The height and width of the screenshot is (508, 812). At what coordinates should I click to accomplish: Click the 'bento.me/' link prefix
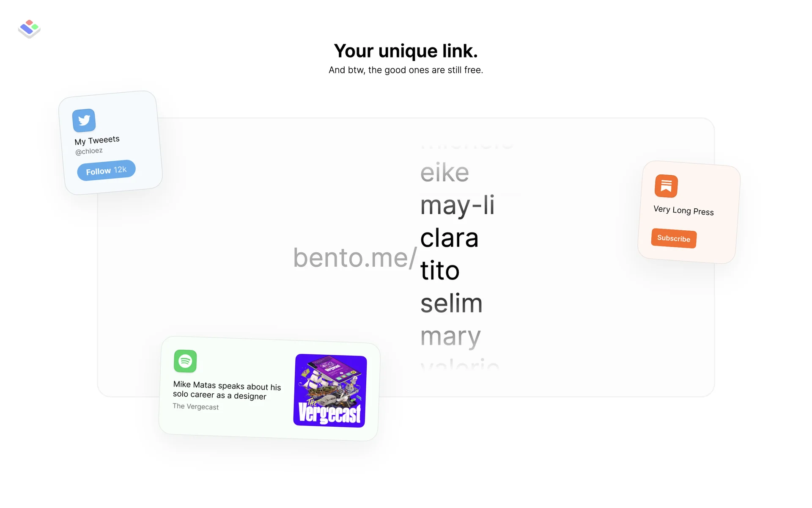coord(355,257)
